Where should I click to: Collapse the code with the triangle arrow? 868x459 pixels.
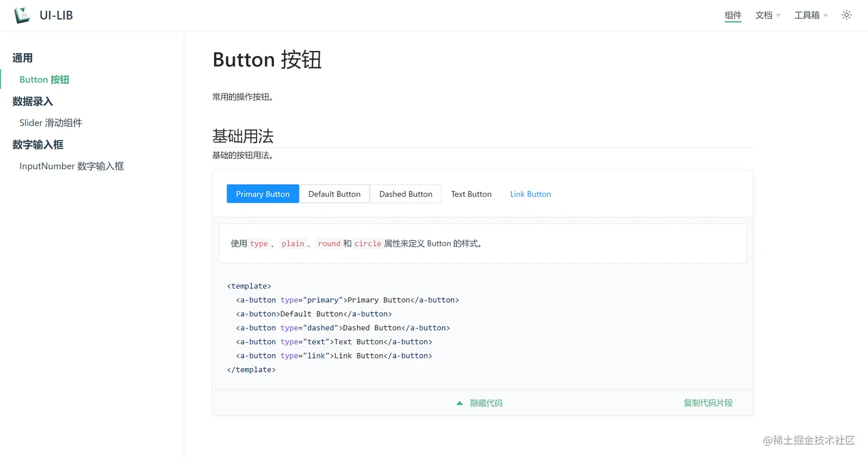pos(459,403)
